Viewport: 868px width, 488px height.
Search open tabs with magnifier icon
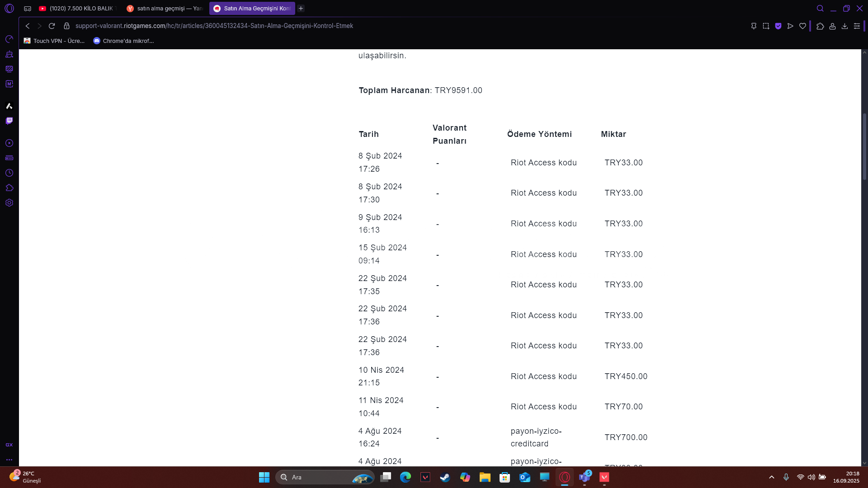point(820,8)
